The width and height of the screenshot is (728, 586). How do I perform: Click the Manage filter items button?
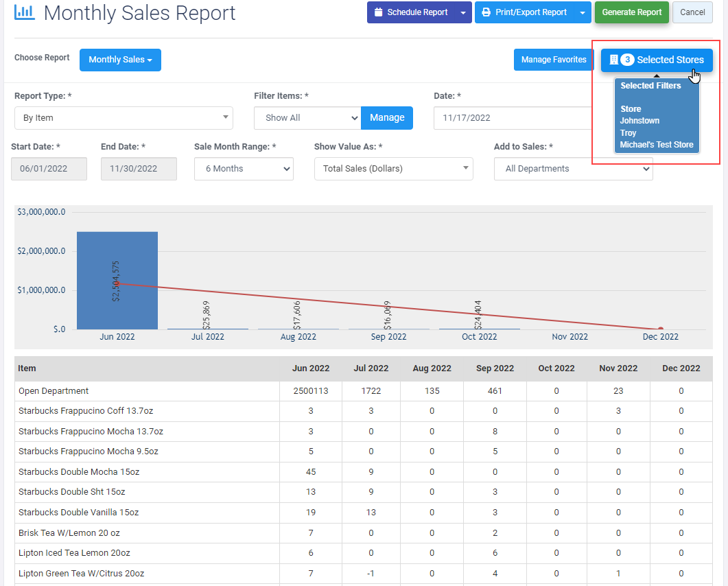(387, 118)
